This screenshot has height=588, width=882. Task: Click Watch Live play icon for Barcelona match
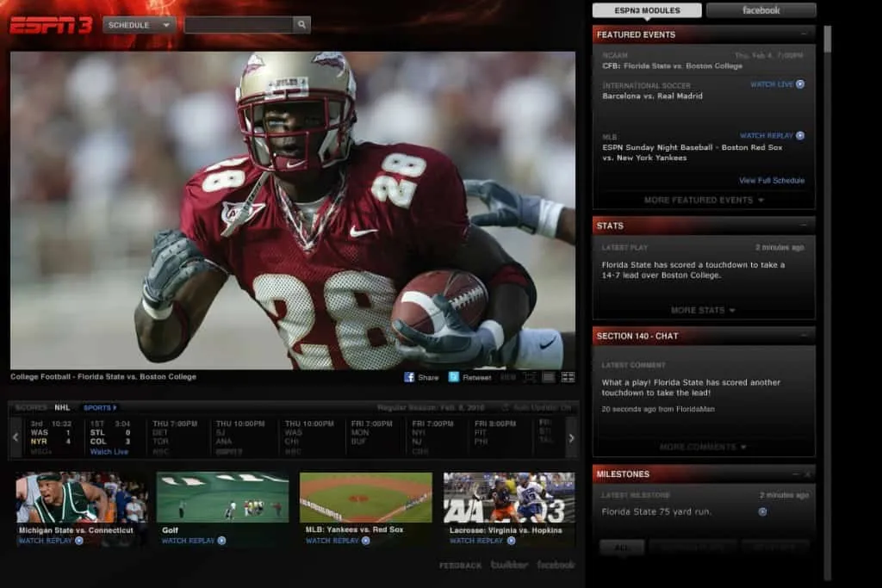click(x=800, y=84)
